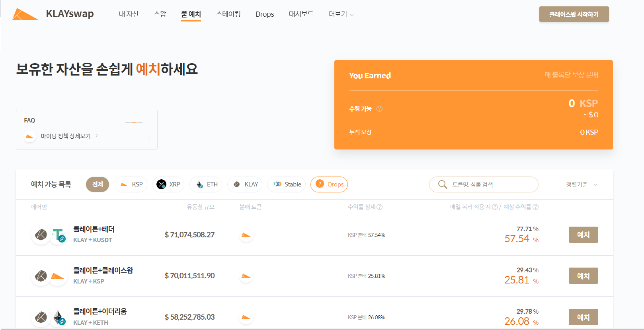Click 예치 button for KLAY+KETH
Screen dimensions: 644x330
584,317
